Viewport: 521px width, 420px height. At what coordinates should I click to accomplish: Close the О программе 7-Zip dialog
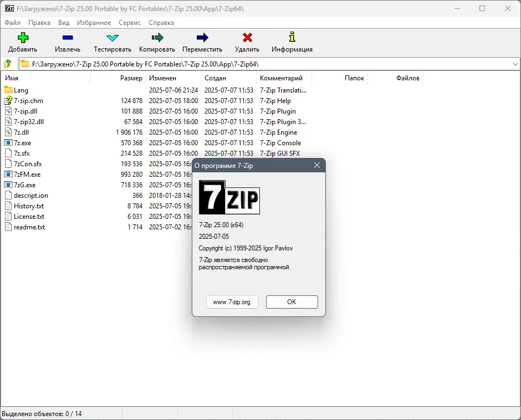coord(317,165)
